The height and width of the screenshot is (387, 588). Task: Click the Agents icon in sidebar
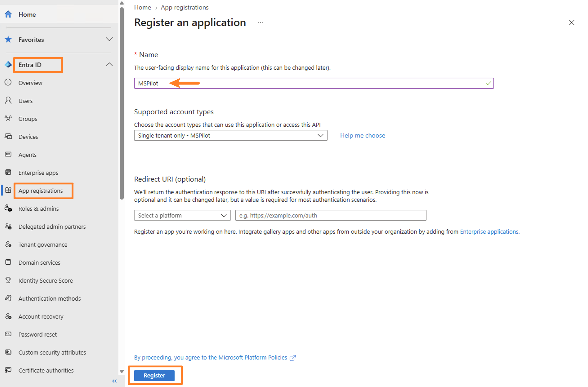8,154
